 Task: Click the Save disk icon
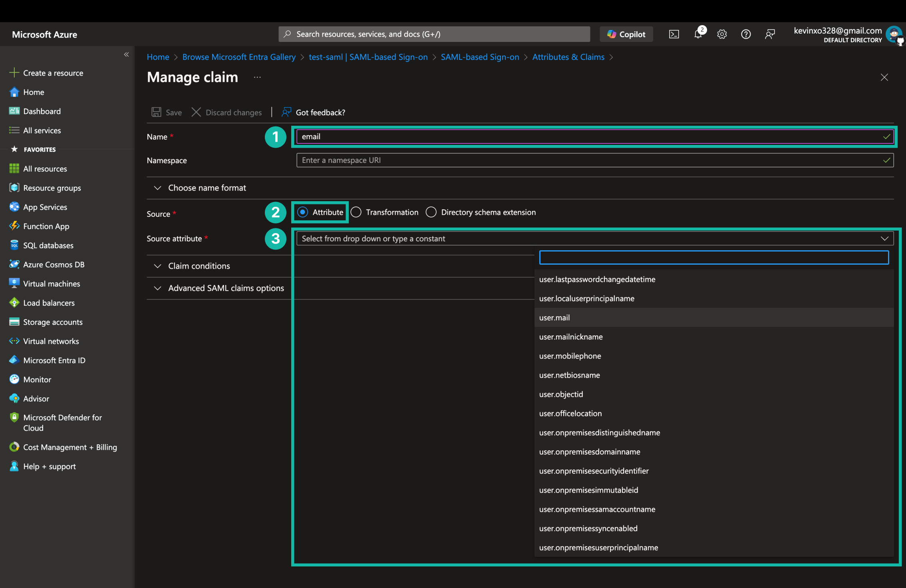[156, 112]
